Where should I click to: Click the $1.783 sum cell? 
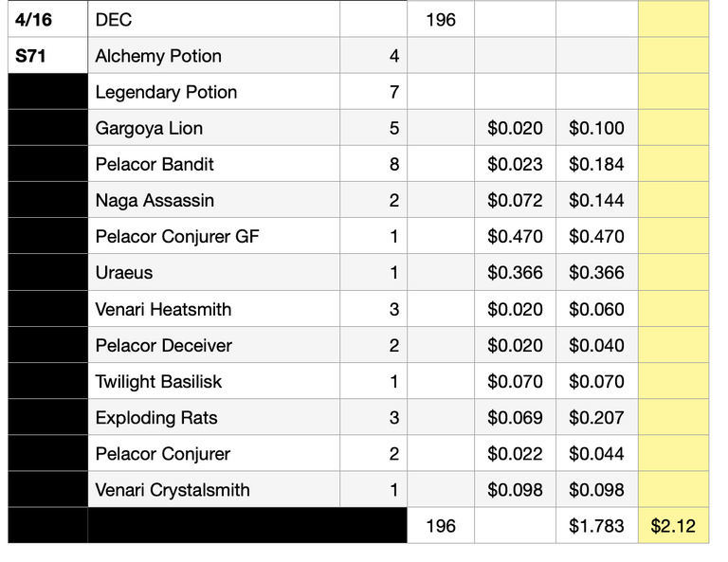[596, 526]
